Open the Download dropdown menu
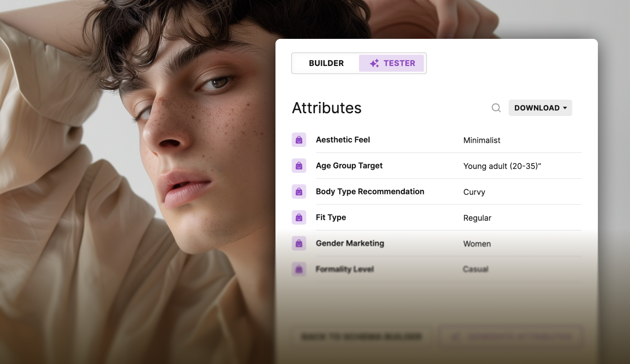 pos(540,108)
